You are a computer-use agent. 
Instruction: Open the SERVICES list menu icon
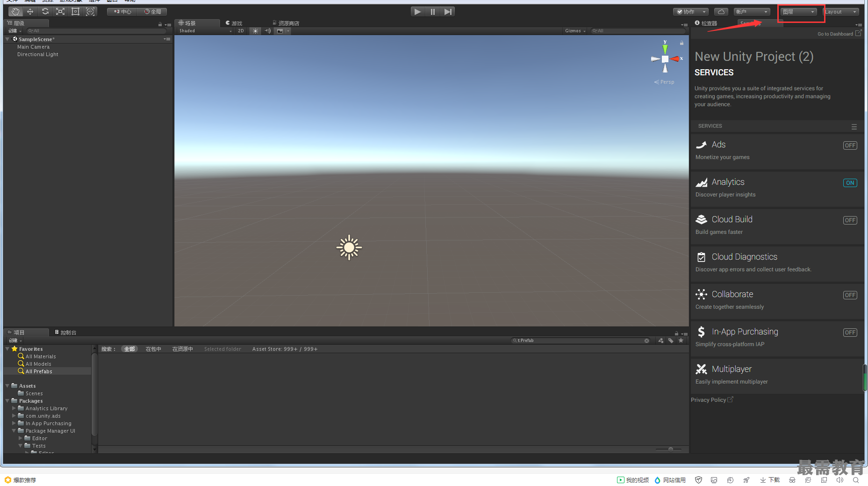click(x=854, y=126)
